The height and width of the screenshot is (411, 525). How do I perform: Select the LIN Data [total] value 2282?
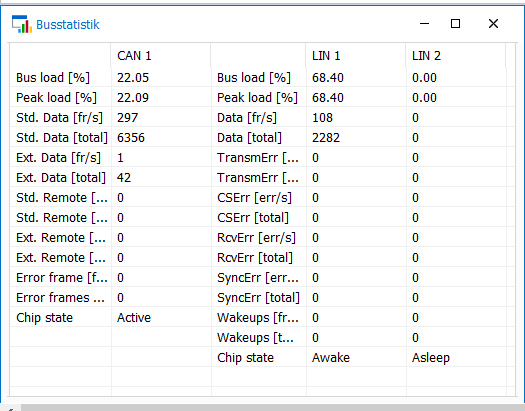[x=326, y=138]
